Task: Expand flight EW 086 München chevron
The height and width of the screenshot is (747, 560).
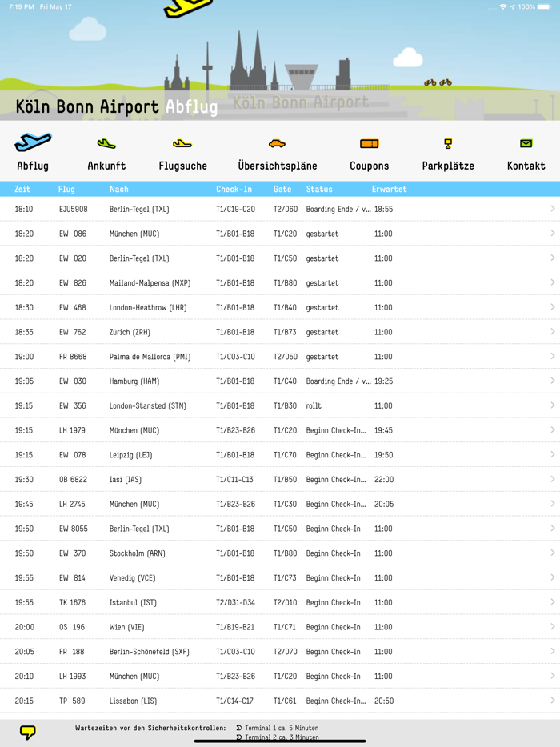Action: [x=552, y=234]
